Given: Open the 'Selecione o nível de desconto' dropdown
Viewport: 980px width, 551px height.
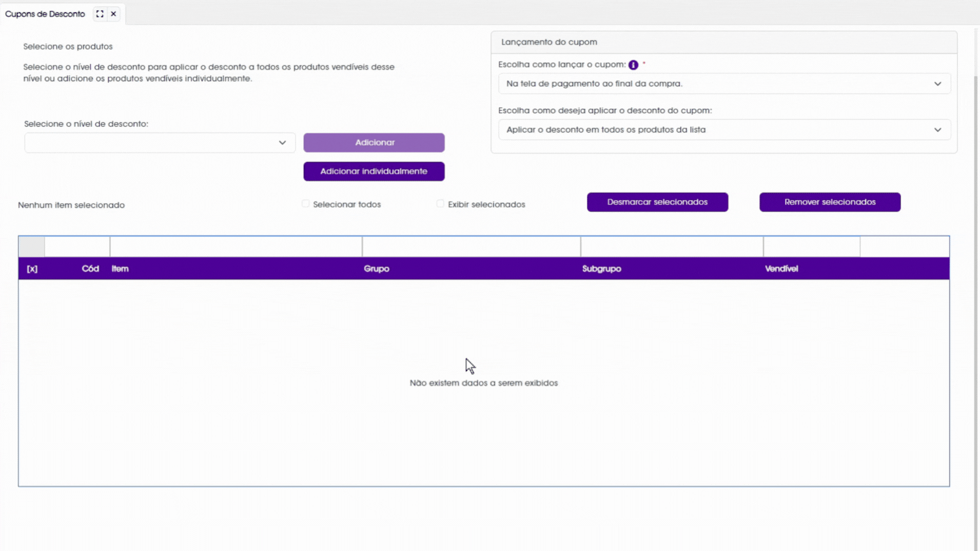Looking at the screenshot, I should tap(160, 143).
